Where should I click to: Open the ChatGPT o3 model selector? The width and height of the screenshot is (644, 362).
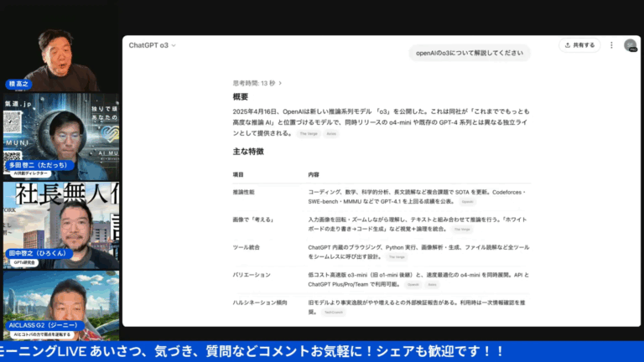153,45
